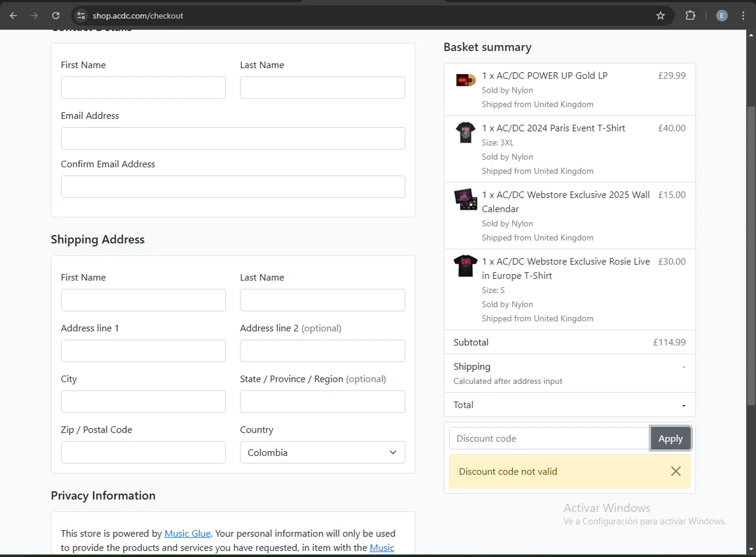Click the scrollbar up arrow
756x557 pixels.
point(751,35)
